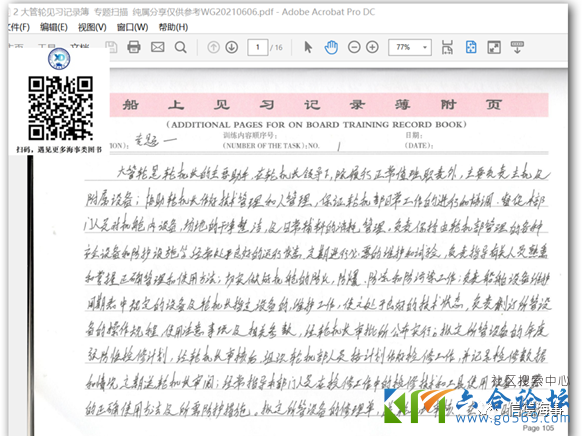Send file by email envelope icon

point(157,47)
